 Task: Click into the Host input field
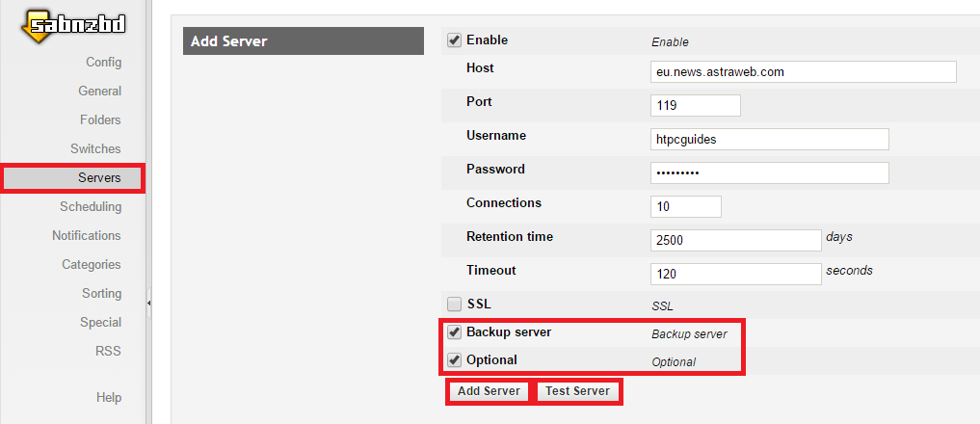(803, 72)
